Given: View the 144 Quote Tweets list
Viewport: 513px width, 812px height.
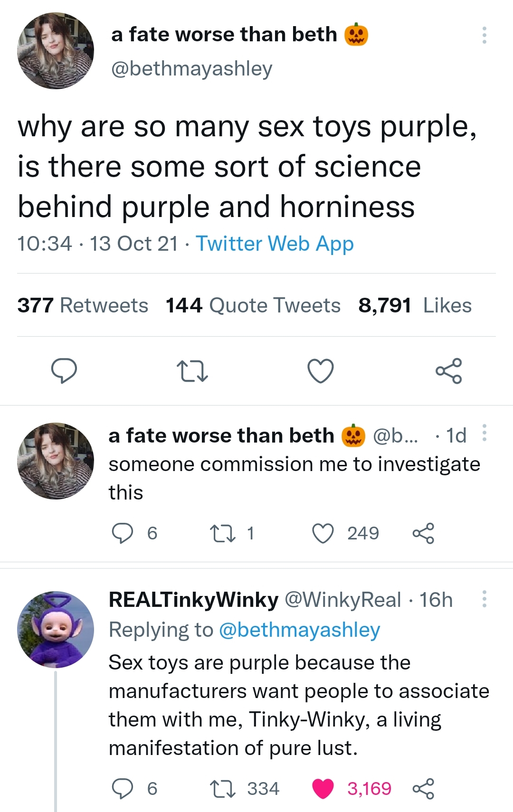Looking at the screenshot, I should click(x=253, y=305).
